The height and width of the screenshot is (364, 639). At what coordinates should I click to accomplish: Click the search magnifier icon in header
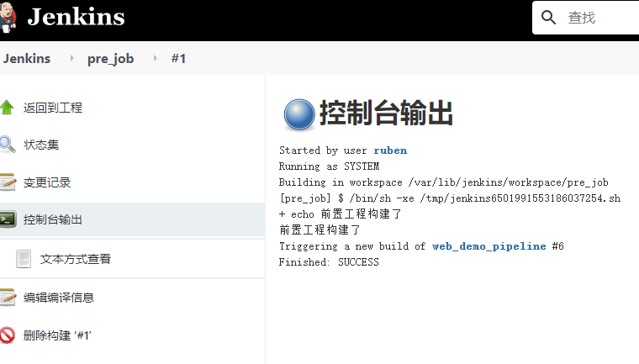549,18
